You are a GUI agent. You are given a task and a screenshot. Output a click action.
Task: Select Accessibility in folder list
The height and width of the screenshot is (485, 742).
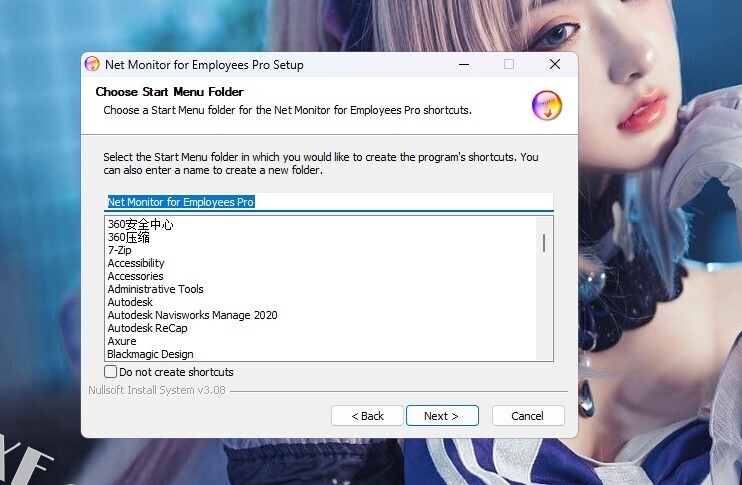136,263
